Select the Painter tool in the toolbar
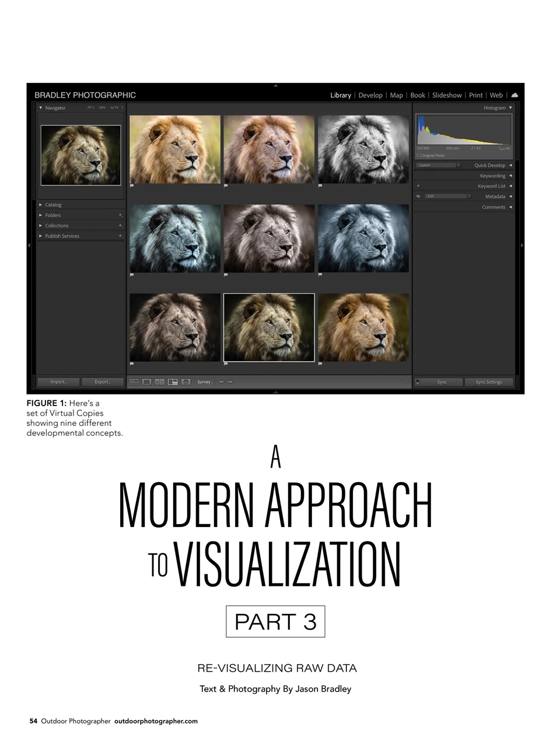 [x=185, y=382]
